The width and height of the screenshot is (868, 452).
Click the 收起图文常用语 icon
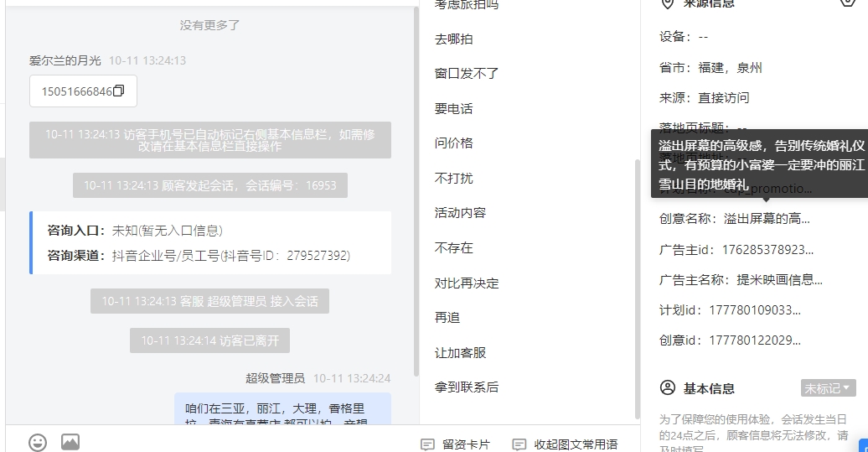pyautogui.click(x=519, y=444)
